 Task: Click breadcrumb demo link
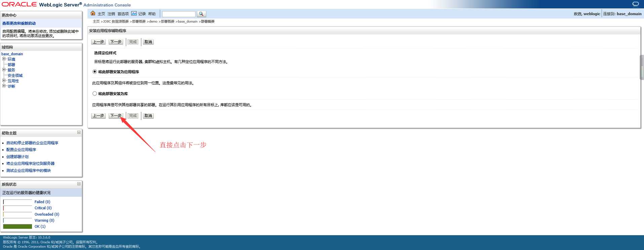[x=153, y=21]
